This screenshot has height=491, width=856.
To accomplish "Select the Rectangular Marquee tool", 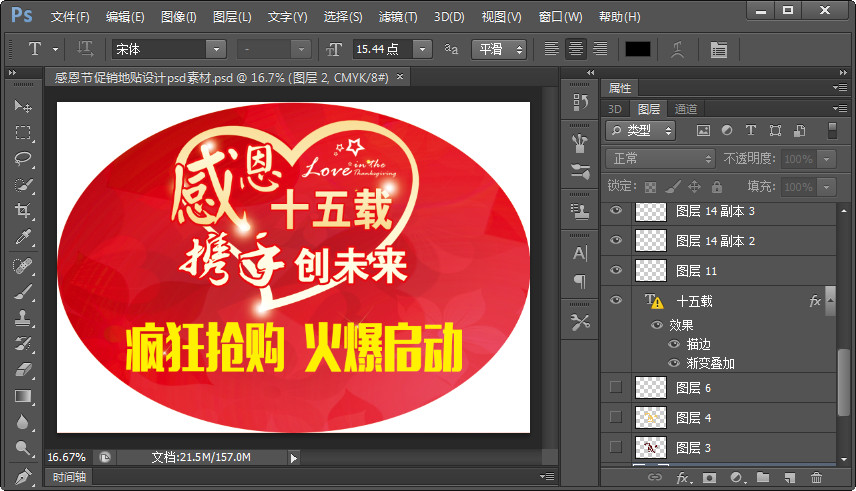I will (x=23, y=133).
